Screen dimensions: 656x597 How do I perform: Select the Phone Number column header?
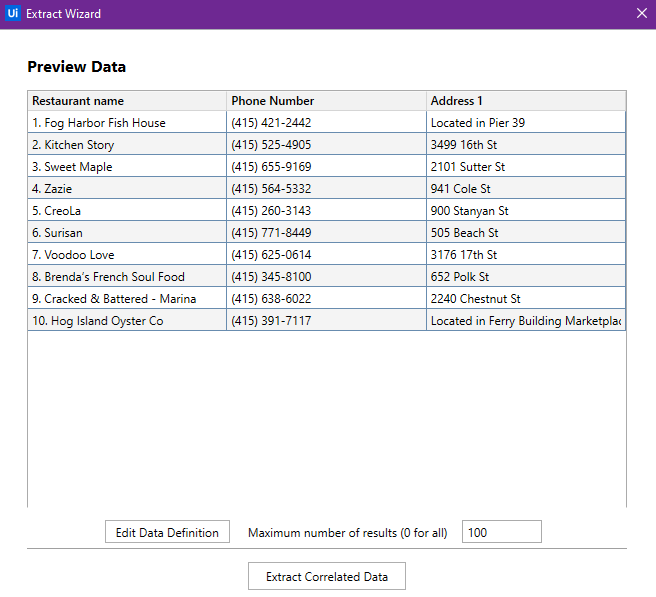pyautogui.click(x=326, y=101)
